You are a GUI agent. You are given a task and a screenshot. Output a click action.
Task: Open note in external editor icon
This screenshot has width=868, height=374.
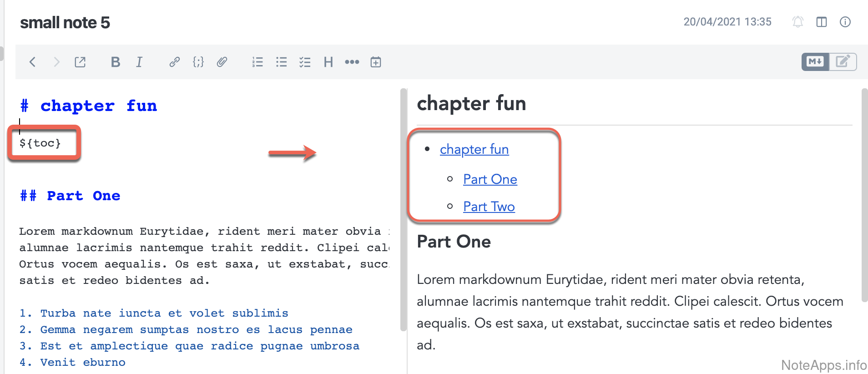pos(80,62)
